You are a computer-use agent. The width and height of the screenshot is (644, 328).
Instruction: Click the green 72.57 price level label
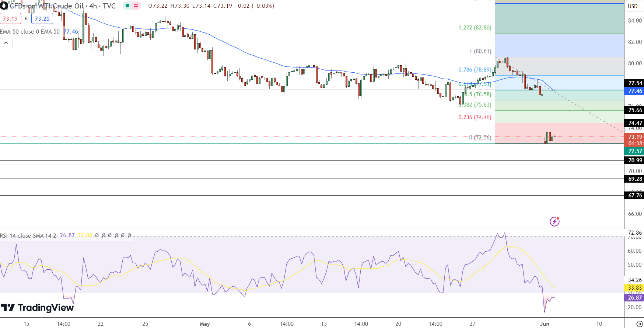pos(635,151)
